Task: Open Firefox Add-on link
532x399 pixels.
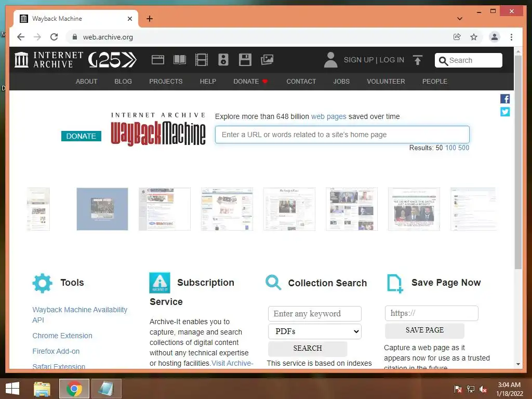Action: click(56, 351)
